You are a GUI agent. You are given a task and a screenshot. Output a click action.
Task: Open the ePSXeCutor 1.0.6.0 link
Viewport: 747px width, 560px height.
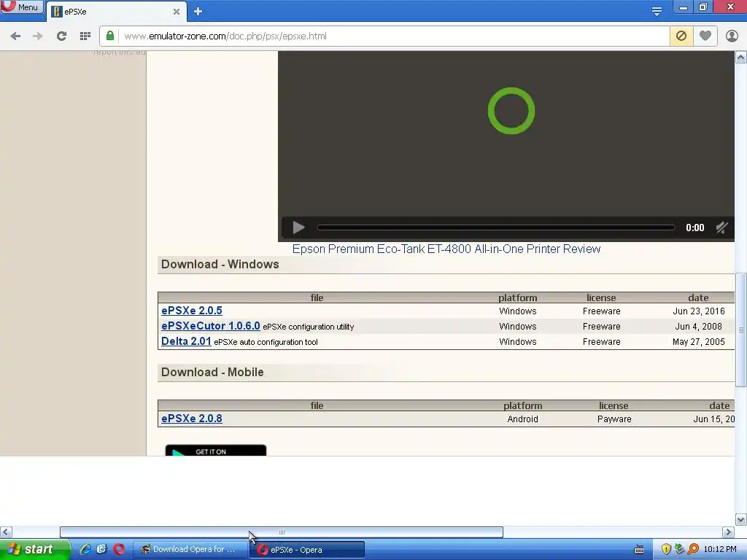point(211,326)
